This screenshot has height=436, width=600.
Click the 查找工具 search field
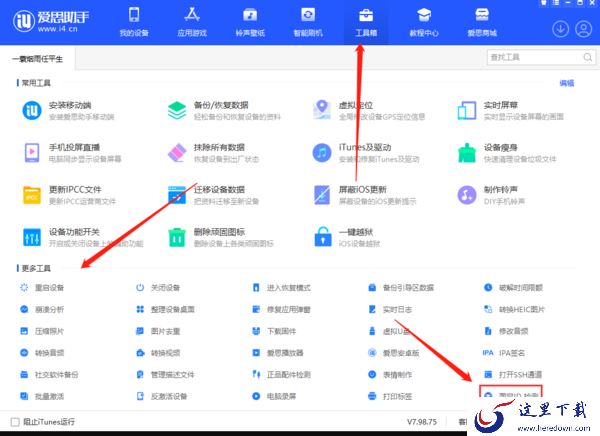pyautogui.click(x=540, y=57)
